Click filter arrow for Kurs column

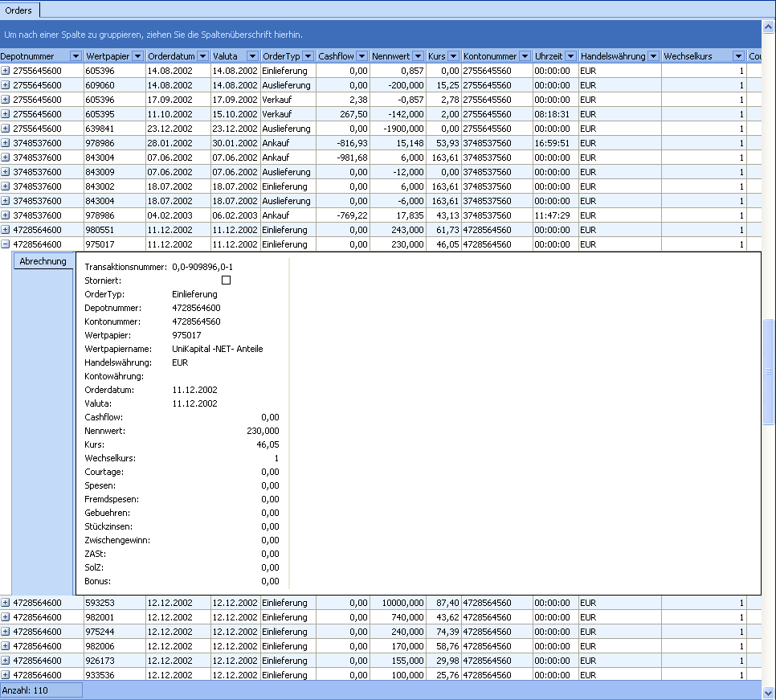point(454,56)
